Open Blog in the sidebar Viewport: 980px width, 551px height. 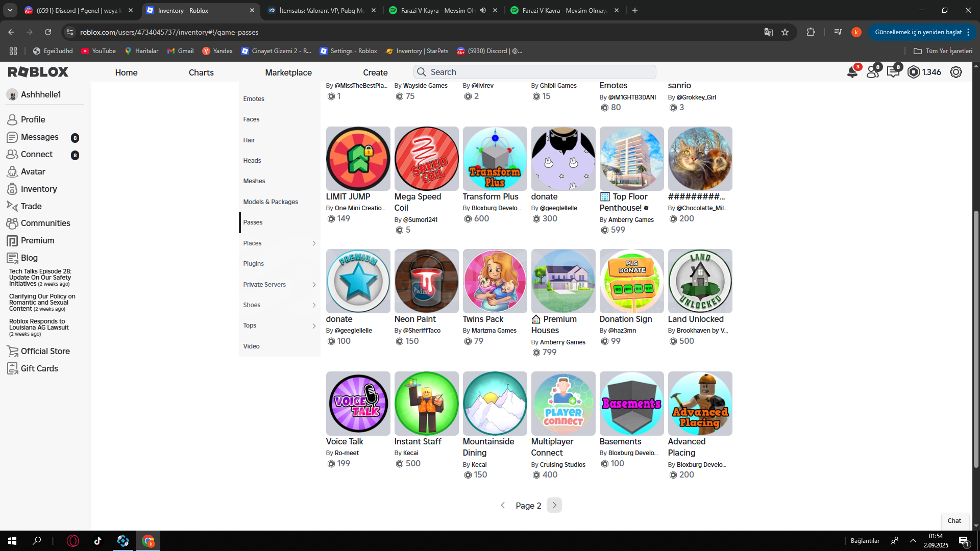[x=29, y=258]
